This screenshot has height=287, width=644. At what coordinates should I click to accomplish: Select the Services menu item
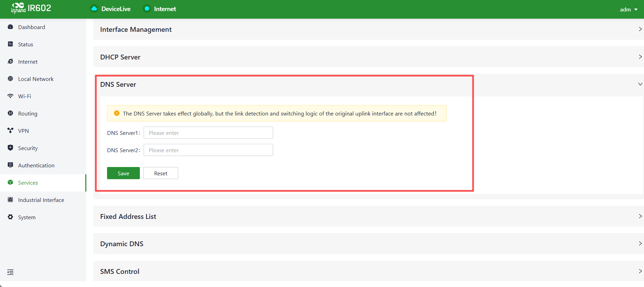(43, 183)
